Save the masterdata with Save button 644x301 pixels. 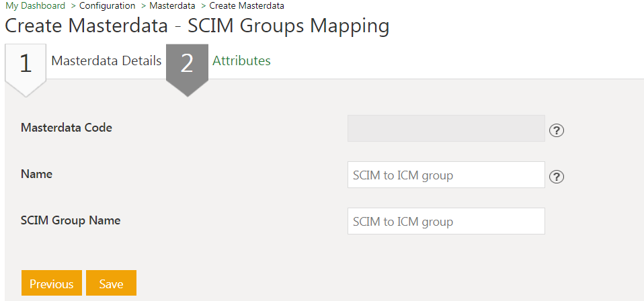pyautogui.click(x=111, y=284)
